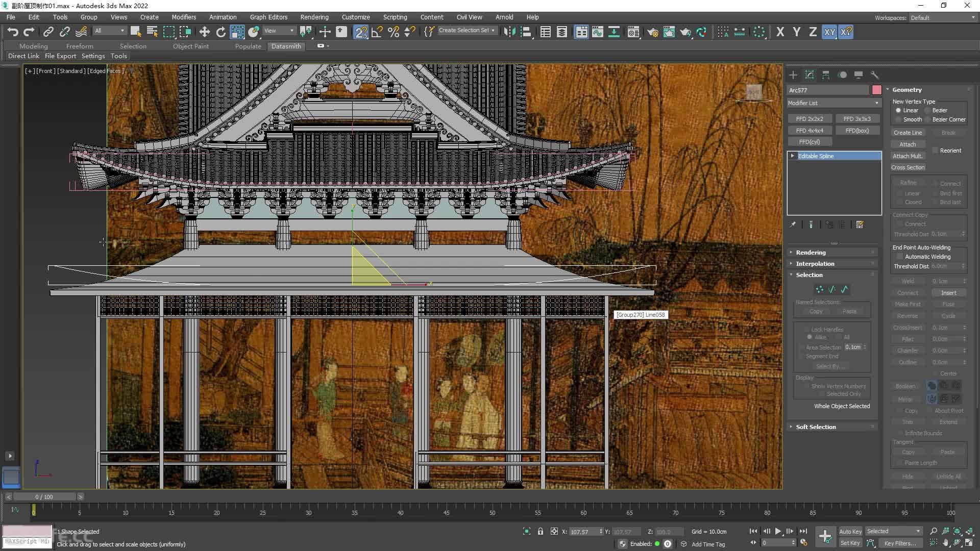Click the Insert button
980x551 pixels.
[x=949, y=293]
